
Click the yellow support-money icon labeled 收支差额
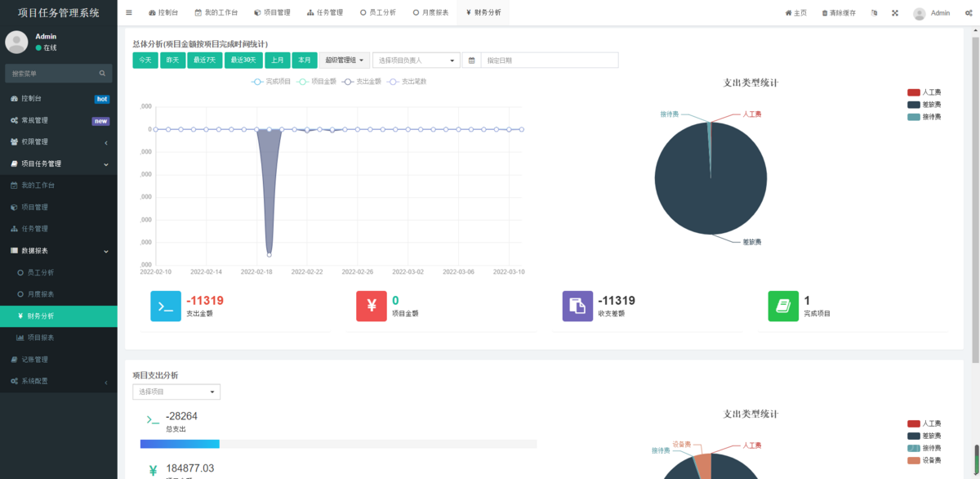coord(577,306)
